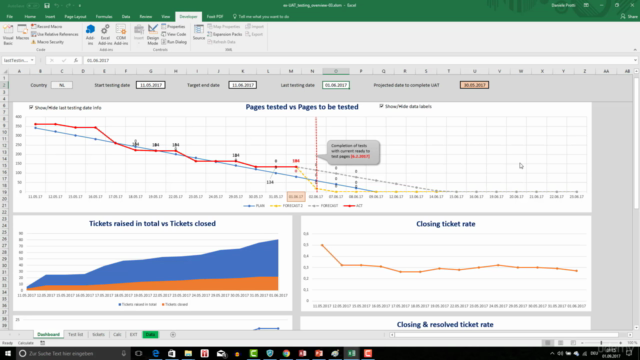
Task: Switch to the Formulas tab
Action: point(104,17)
